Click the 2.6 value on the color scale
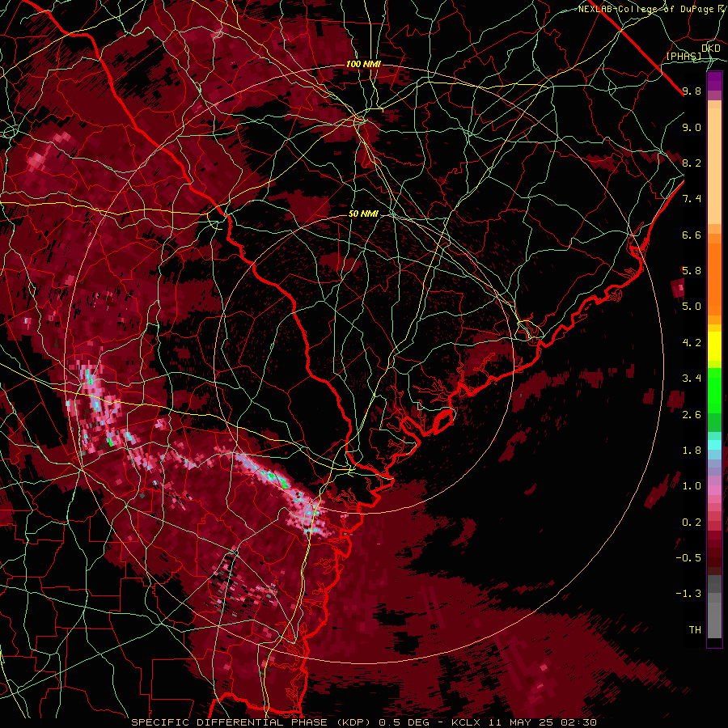Screen dimensions: 728x728 point(692,415)
